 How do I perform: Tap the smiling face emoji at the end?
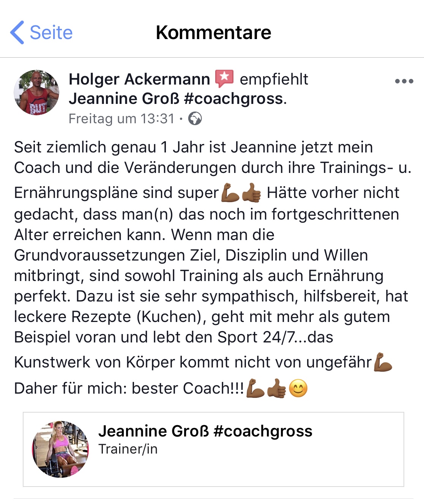point(298,388)
